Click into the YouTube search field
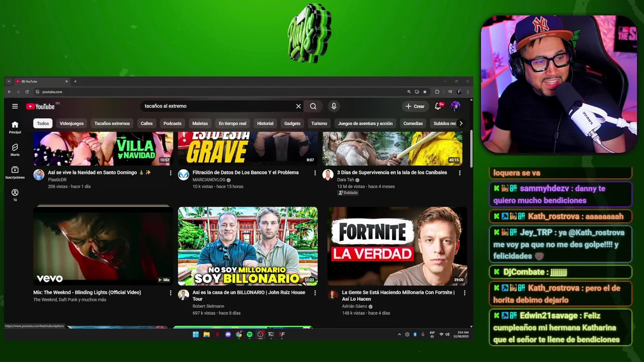 pyautogui.click(x=219, y=106)
